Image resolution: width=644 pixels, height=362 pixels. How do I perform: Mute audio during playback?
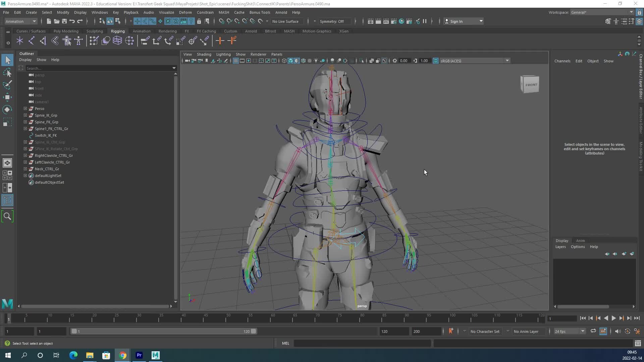[618, 331]
